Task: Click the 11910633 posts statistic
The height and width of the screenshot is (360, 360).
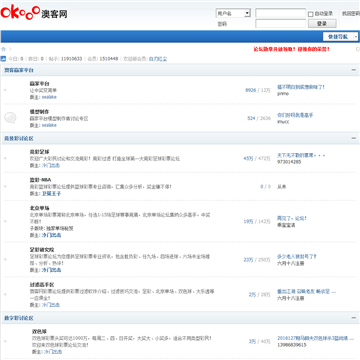Action: tap(71, 59)
